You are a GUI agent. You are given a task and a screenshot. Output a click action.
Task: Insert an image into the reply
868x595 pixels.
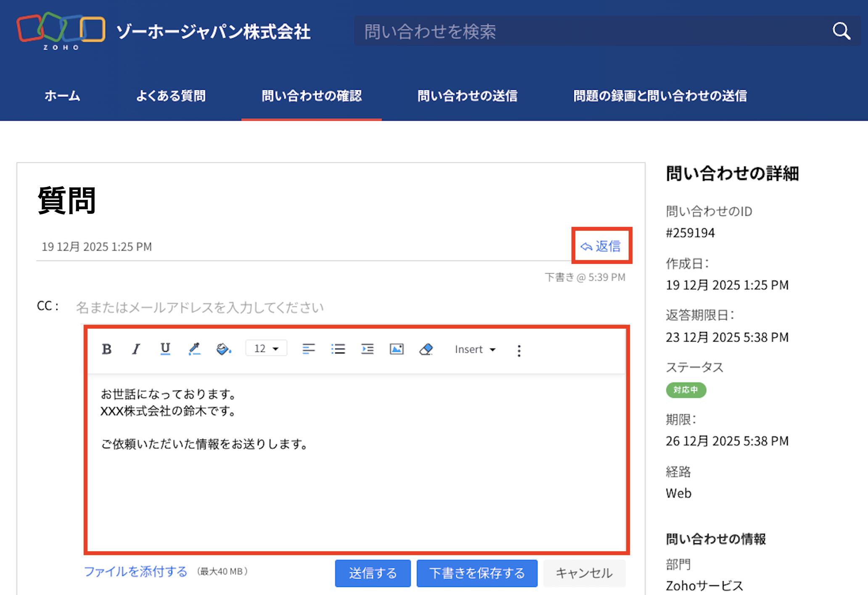pos(397,349)
